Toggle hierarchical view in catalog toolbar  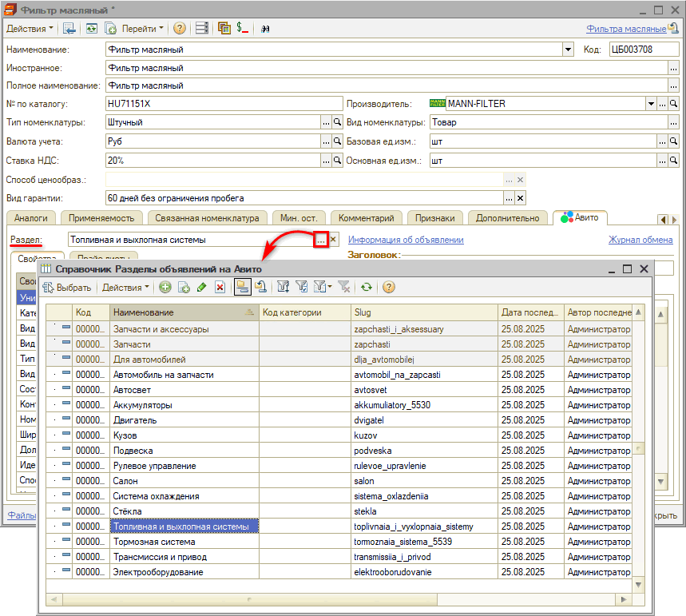[242, 287]
